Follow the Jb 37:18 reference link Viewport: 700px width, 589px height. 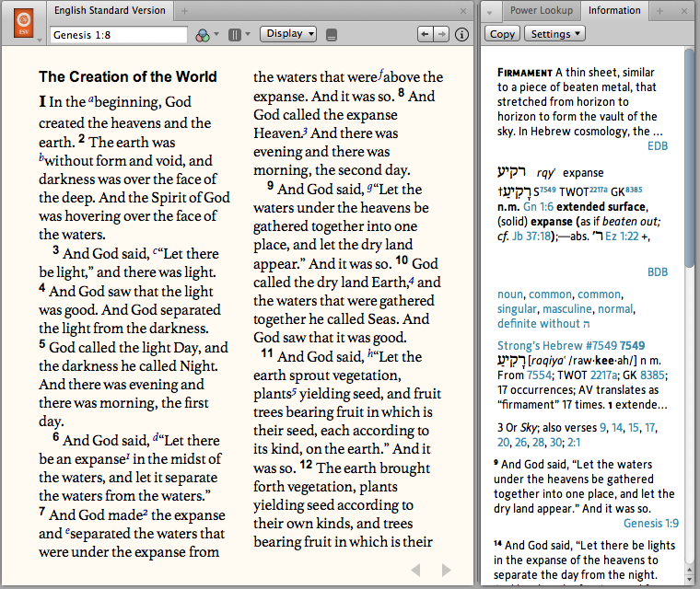[531, 236]
